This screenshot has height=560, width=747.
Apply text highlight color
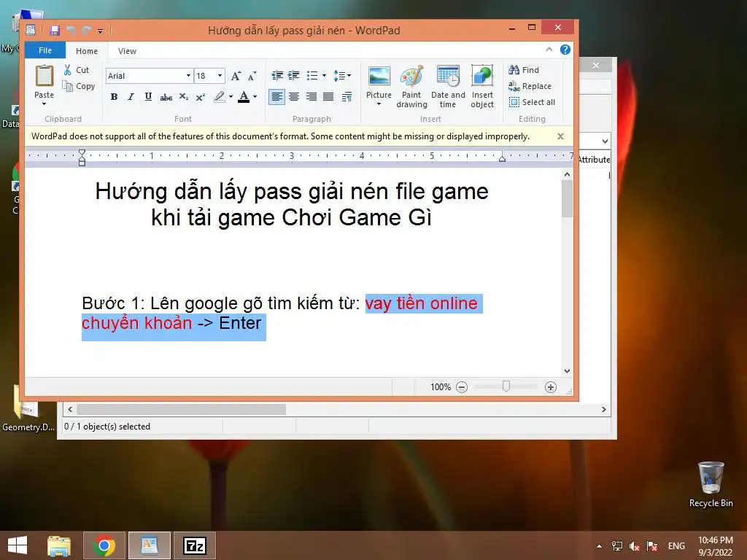(219, 97)
